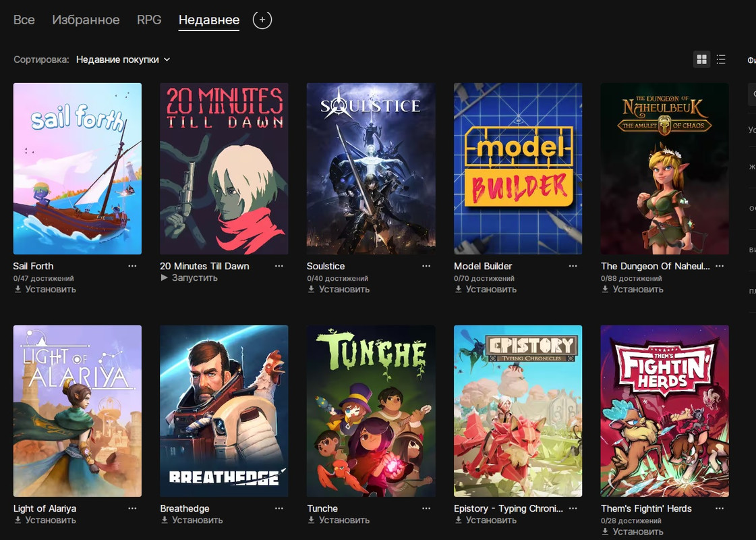The width and height of the screenshot is (756, 540).
Task: Open Tunche three-dot menu
Action: coord(426,508)
